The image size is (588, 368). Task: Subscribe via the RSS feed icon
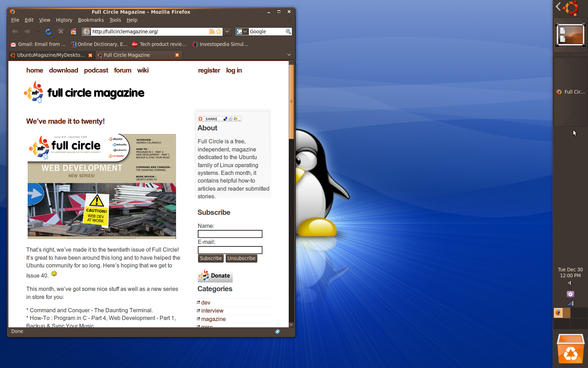tap(212, 32)
